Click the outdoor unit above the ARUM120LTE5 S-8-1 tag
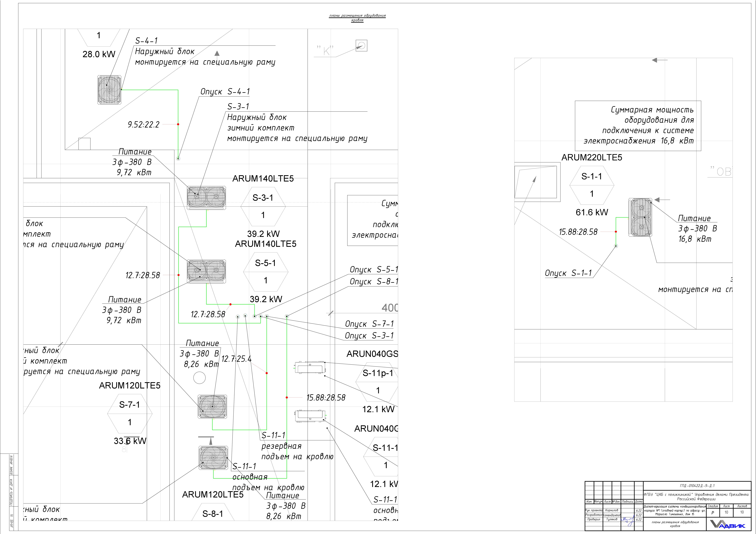The image size is (756, 534). point(213,458)
